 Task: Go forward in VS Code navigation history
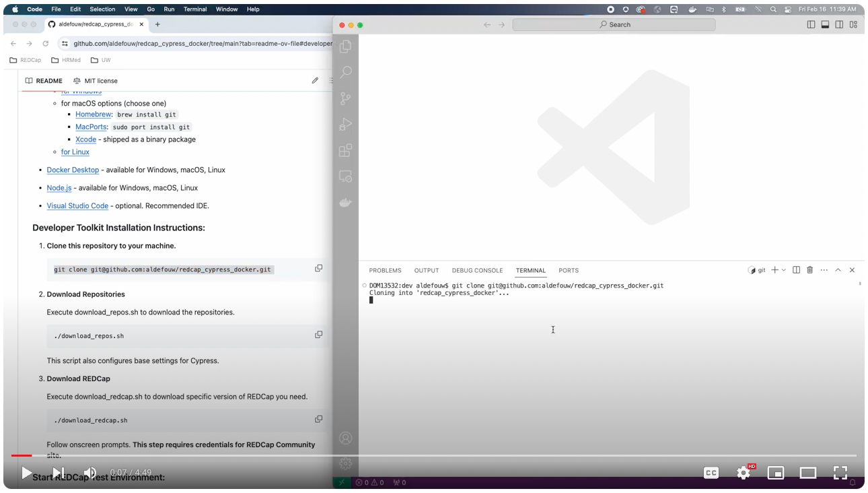[501, 24]
